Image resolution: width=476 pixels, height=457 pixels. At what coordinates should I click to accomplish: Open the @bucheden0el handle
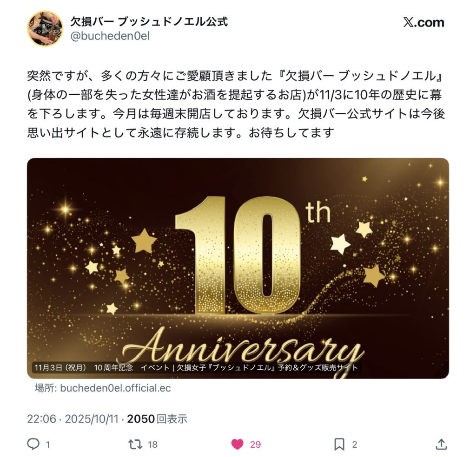tap(110, 36)
